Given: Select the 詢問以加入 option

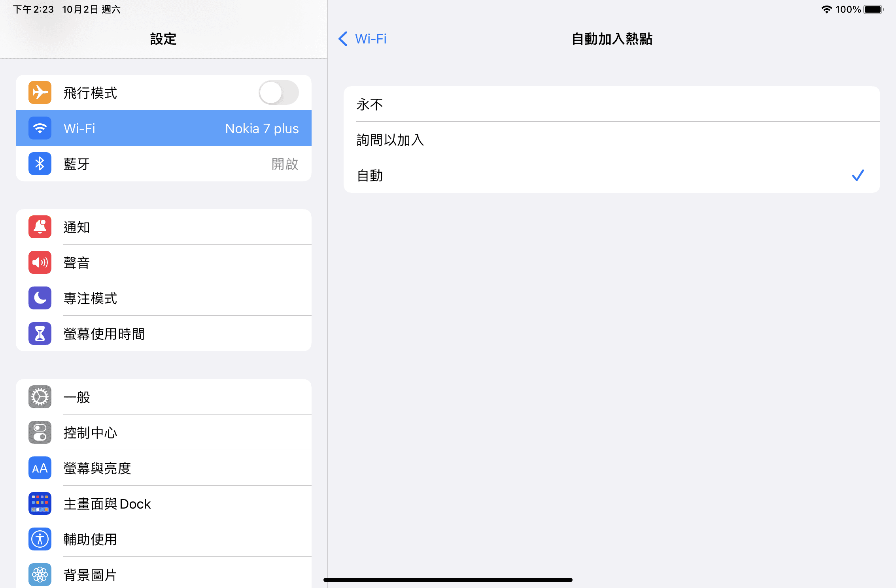Looking at the screenshot, I should [x=612, y=139].
